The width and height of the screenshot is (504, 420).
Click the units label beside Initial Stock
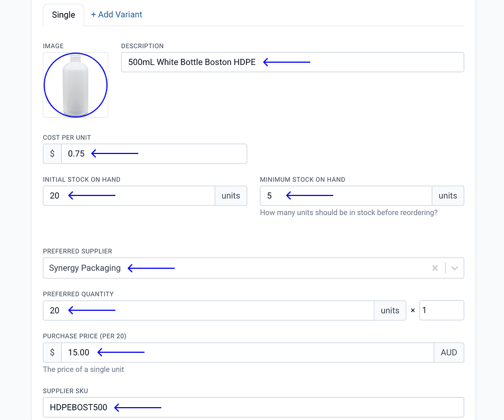pos(231,195)
